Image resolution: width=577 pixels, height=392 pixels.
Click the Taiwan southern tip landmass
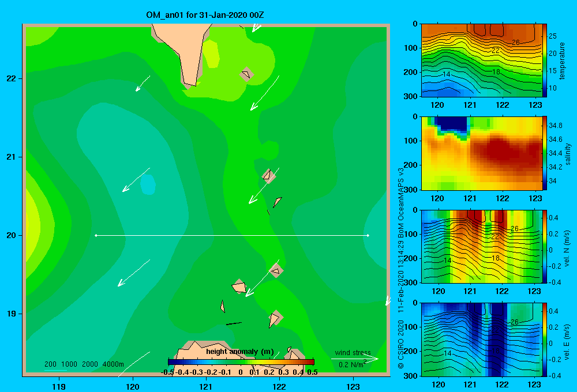[x=186, y=51]
